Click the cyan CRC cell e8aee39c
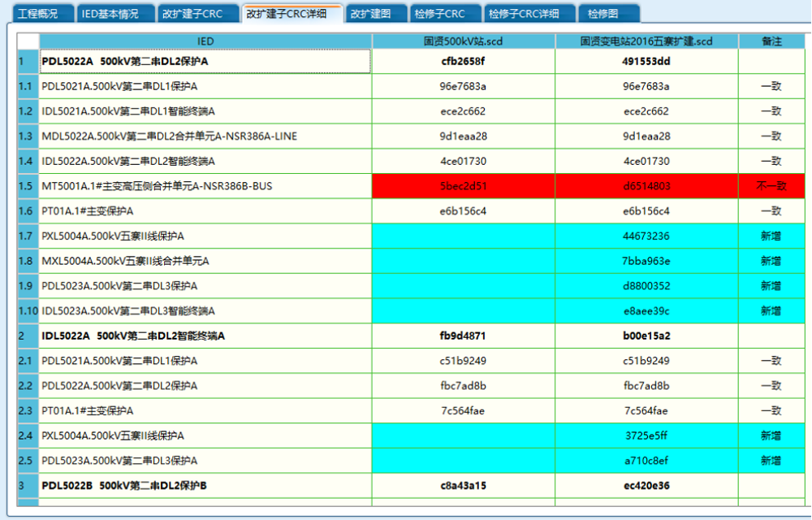 [x=646, y=311]
